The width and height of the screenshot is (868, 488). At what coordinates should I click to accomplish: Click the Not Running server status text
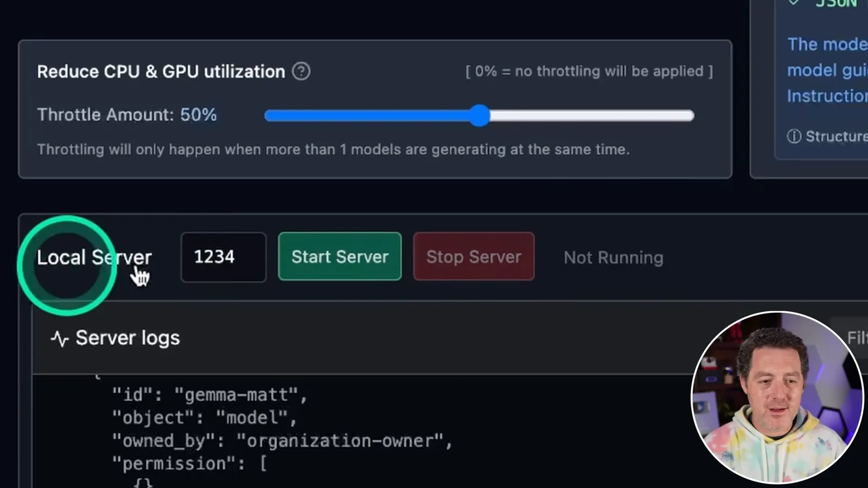614,258
